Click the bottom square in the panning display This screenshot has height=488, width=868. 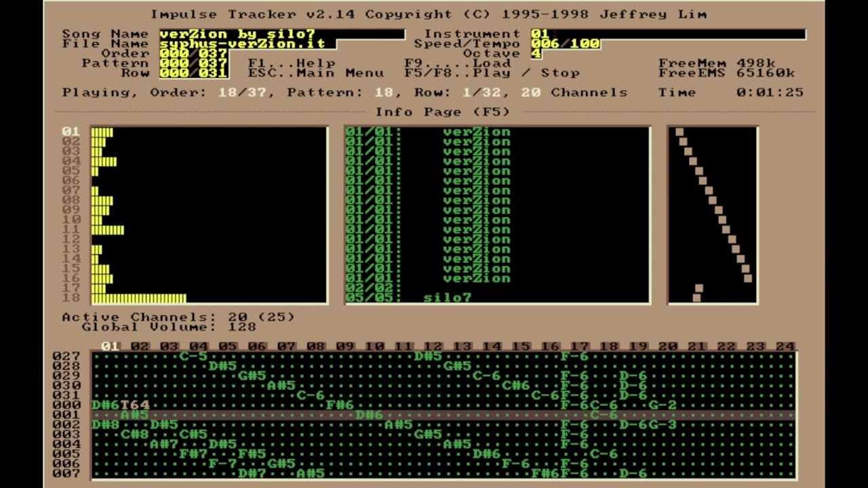696,298
